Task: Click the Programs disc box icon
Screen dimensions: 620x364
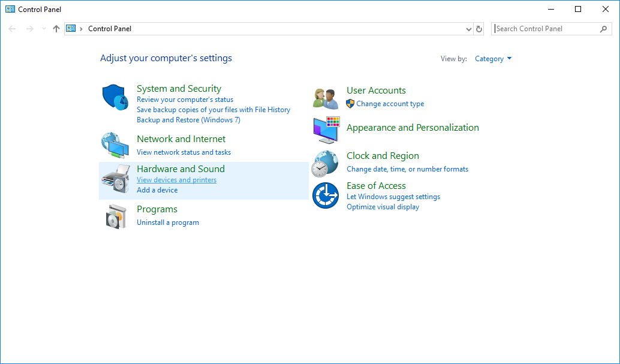Action: click(x=116, y=216)
